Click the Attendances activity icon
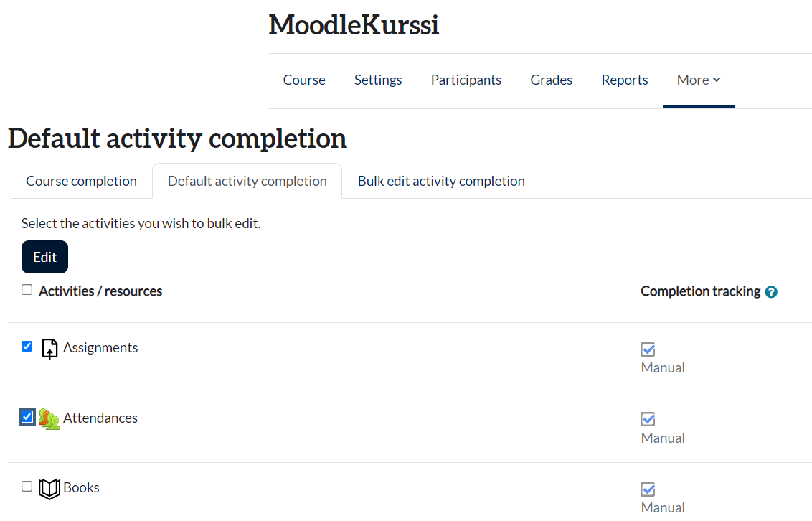812x521 pixels. [49, 419]
